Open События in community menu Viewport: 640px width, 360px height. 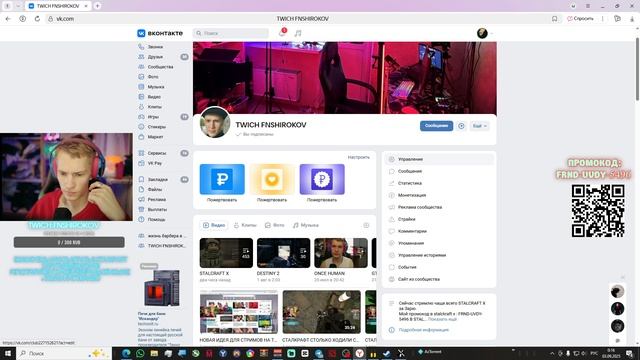(x=439, y=267)
